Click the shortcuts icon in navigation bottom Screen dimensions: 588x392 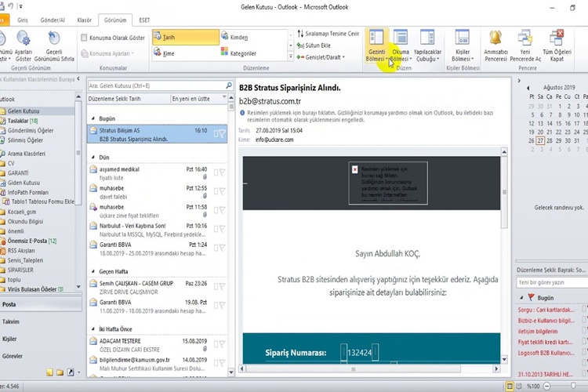[70, 372]
